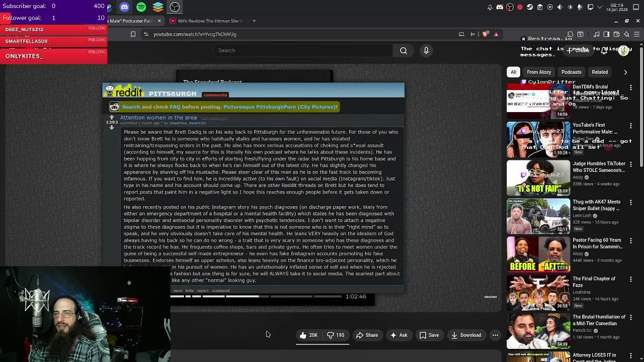Click the Steam system tray icon

point(529,7)
